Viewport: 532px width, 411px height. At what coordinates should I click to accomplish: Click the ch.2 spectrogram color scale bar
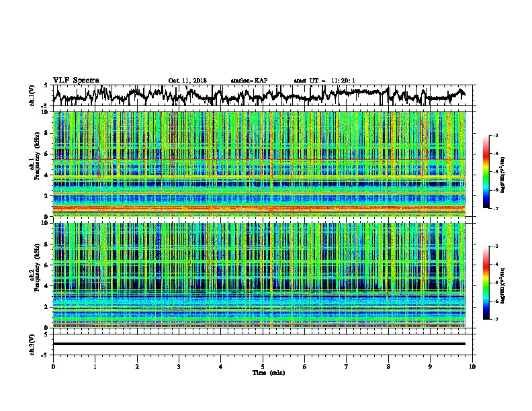tap(486, 283)
